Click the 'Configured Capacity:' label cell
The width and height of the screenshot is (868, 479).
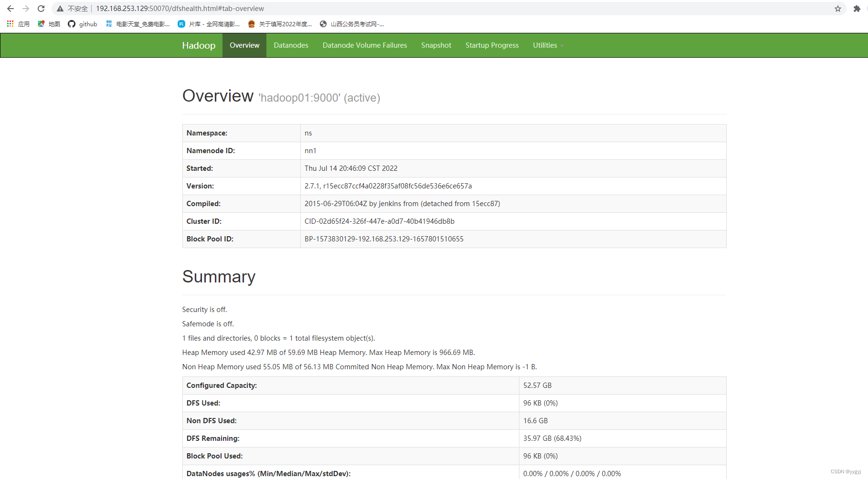[x=351, y=385]
